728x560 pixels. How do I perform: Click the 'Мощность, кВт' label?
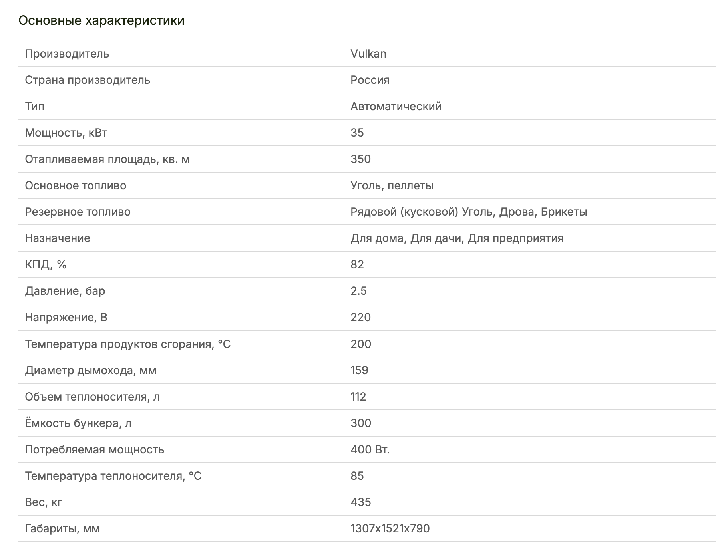66,133
